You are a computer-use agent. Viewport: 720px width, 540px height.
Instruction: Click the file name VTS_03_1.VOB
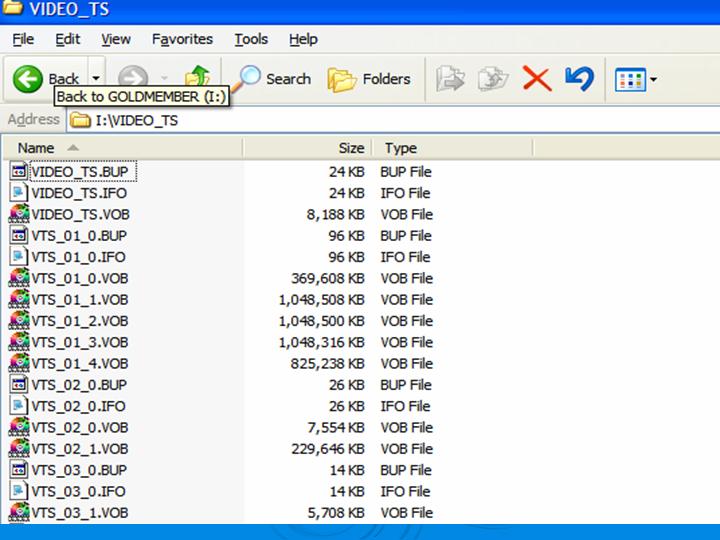(80, 513)
